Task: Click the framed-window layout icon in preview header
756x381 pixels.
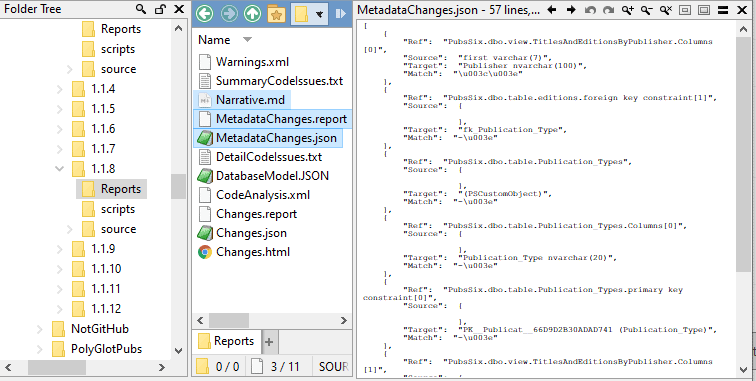Action: 704,10
